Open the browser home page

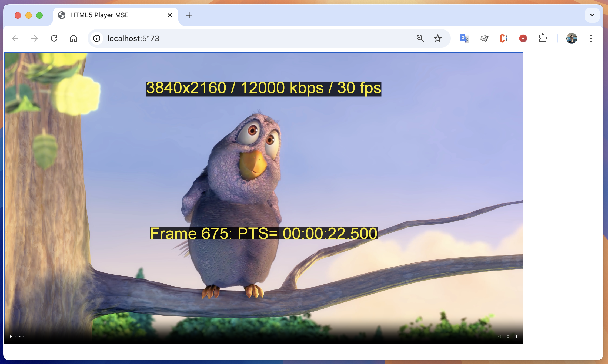coord(74,38)
